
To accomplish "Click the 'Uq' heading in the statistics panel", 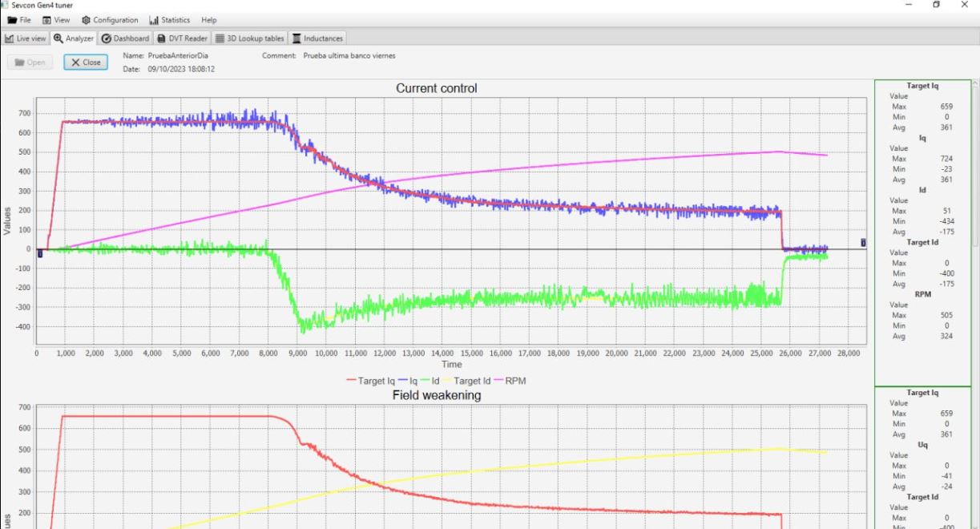I will tap(922, 444).
